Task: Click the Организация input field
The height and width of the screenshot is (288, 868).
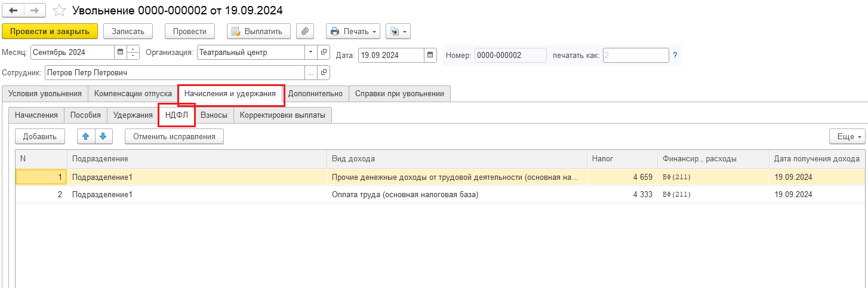Action: tap(251, 53)
